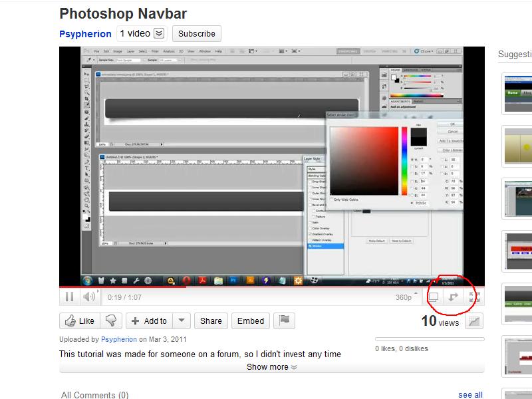Open all comments via see all link
This screenshot has height=399, width=532.
(470, 394)
